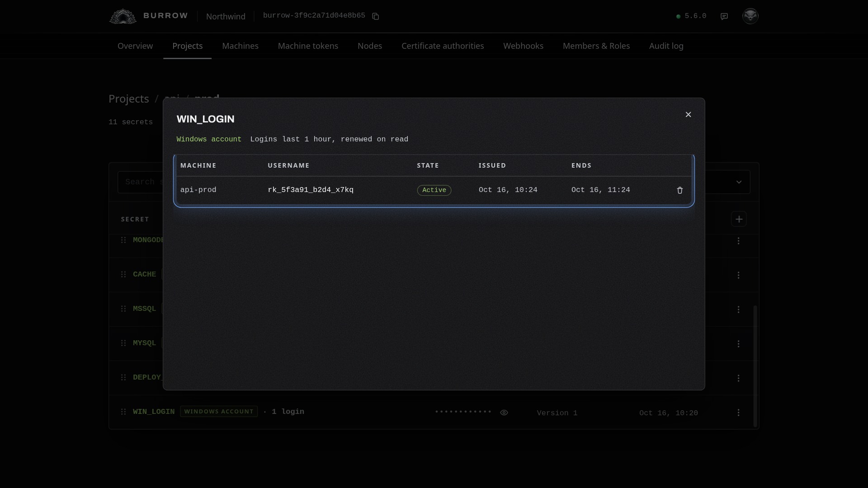
Task: Grab the drag handle of MYSQL row
Action: (x=123, y=343)
